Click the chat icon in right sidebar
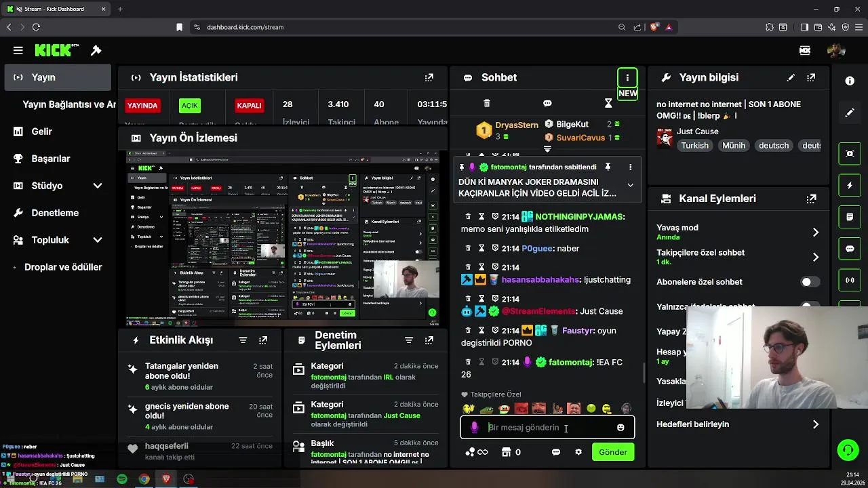 pyautogui.click(x=850, y=249)
